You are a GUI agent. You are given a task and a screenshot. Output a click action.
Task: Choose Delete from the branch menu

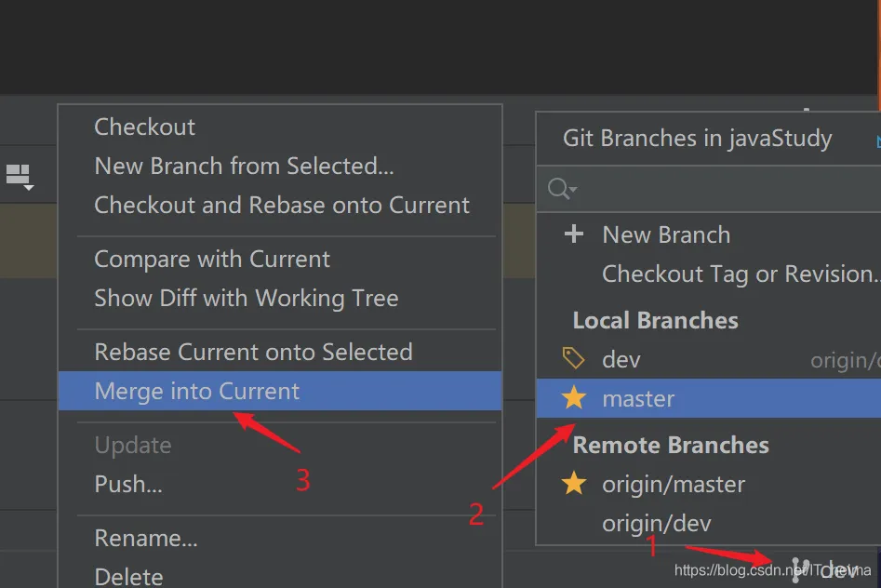pyautogui.click(x=128, y=577)
